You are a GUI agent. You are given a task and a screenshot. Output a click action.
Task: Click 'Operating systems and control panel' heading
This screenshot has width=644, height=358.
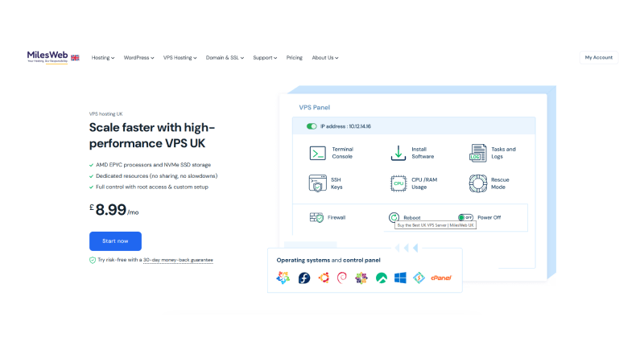coord(328,261)
